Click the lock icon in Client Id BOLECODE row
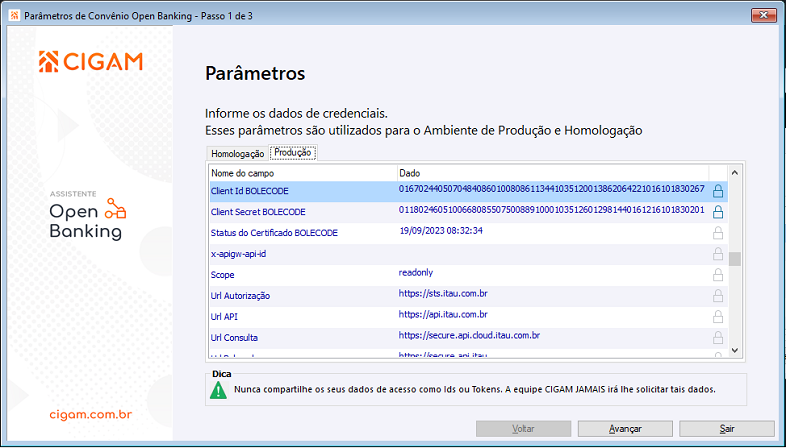This screenshot has height=448, width=786. tap(718, 191)
